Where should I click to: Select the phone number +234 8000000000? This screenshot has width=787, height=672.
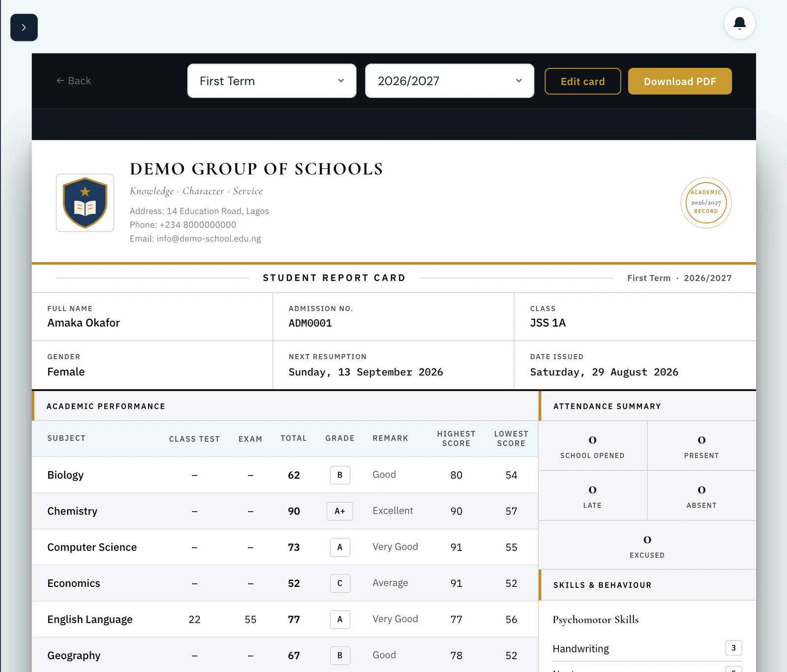pyautogui.click(x=198, y=225)
